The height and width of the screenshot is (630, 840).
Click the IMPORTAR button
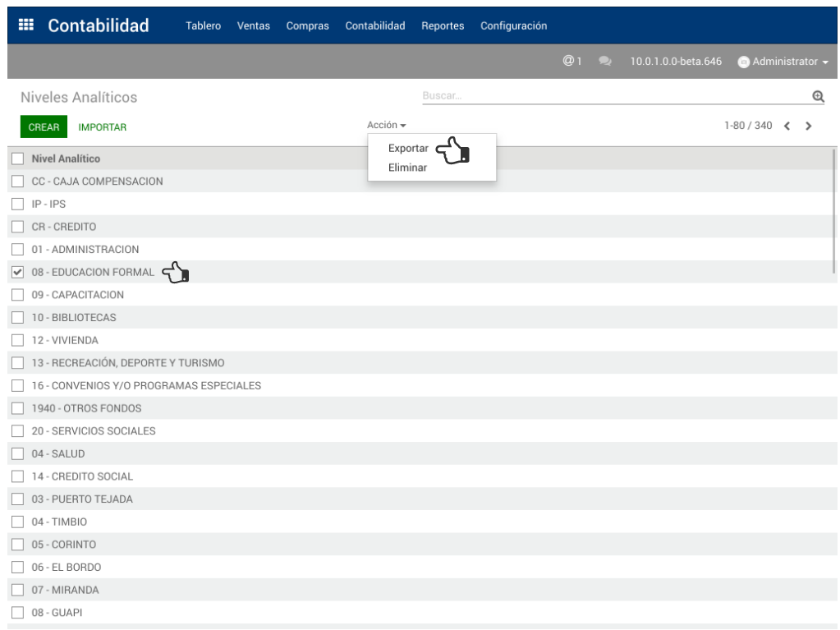click(x=103, y=127)
